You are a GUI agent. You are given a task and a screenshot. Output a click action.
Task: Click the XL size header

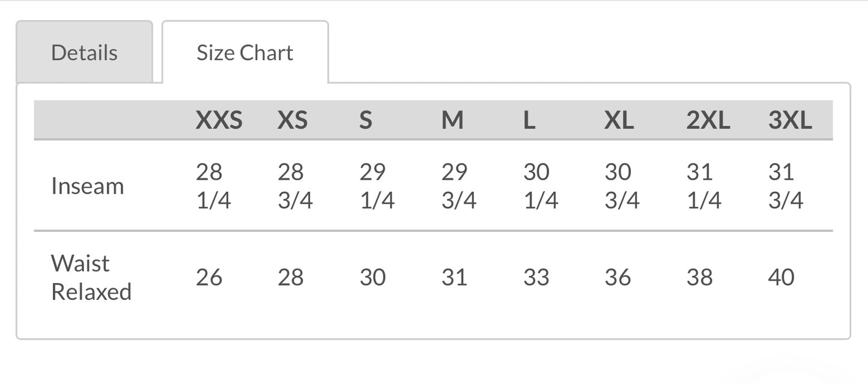pyautogui.click(x=619, y=121)
